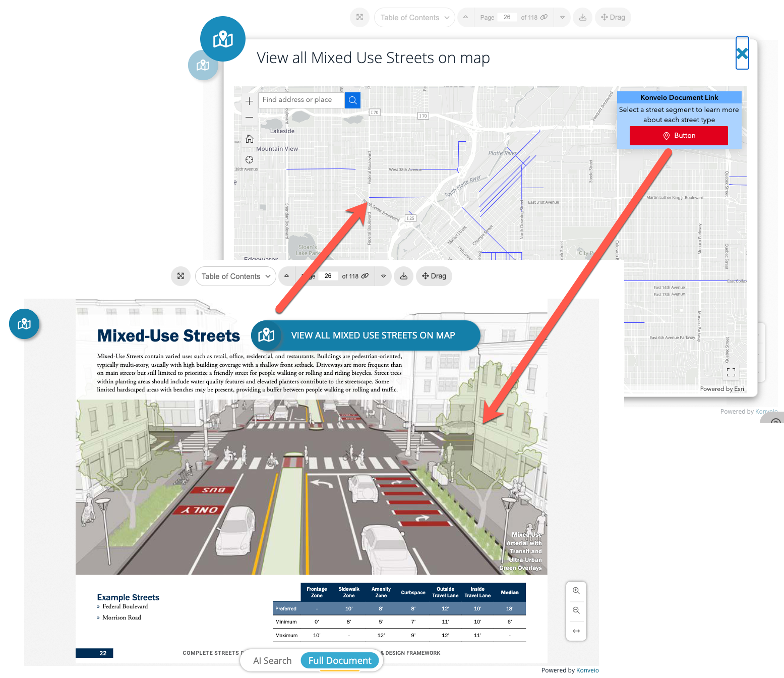Image resolution: width=784 pixels, height=678 pixels.
Task: Open the map view via the blue map pin icon
Action: pyautogui.click(x=24, y=324)
